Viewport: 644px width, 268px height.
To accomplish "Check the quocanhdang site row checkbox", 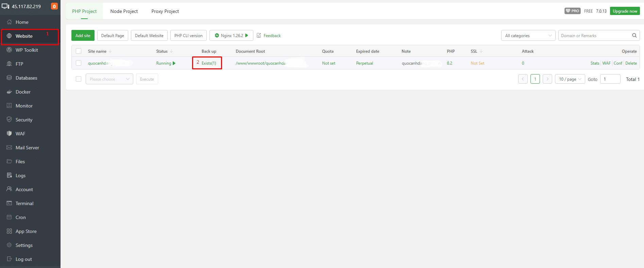I will click(79, 63).
